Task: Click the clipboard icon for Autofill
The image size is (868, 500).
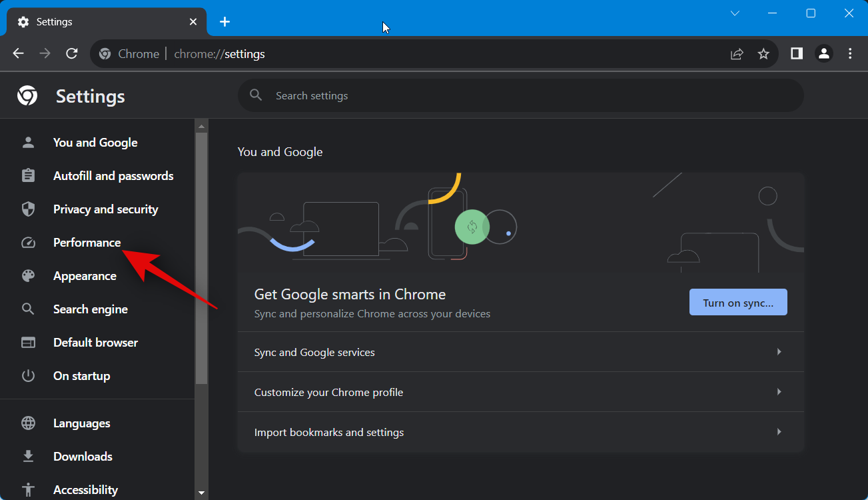Action: (28, 176)
